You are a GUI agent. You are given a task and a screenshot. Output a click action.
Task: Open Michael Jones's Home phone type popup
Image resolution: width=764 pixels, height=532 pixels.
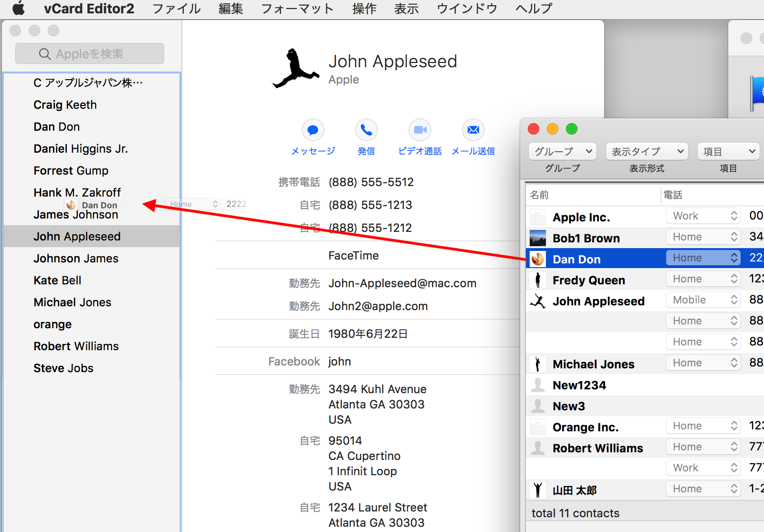tap(703, 363)
